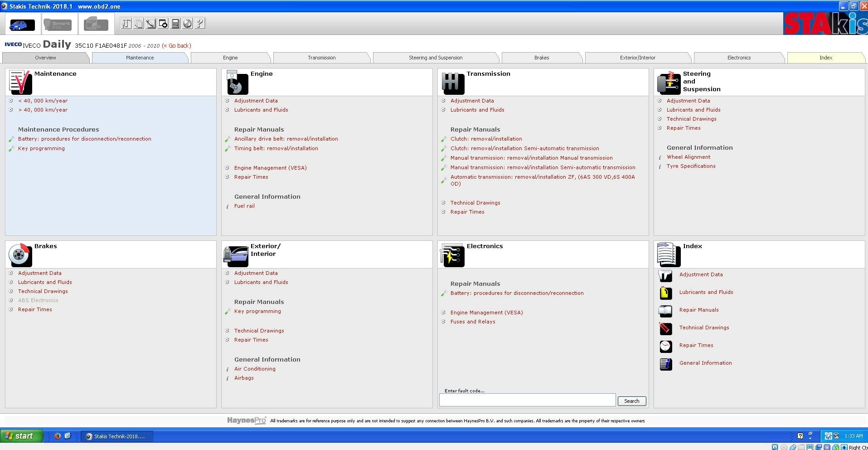Screen dimensions: 868x450
Task: Select the Electronics tab
Action: click(739, 58)
